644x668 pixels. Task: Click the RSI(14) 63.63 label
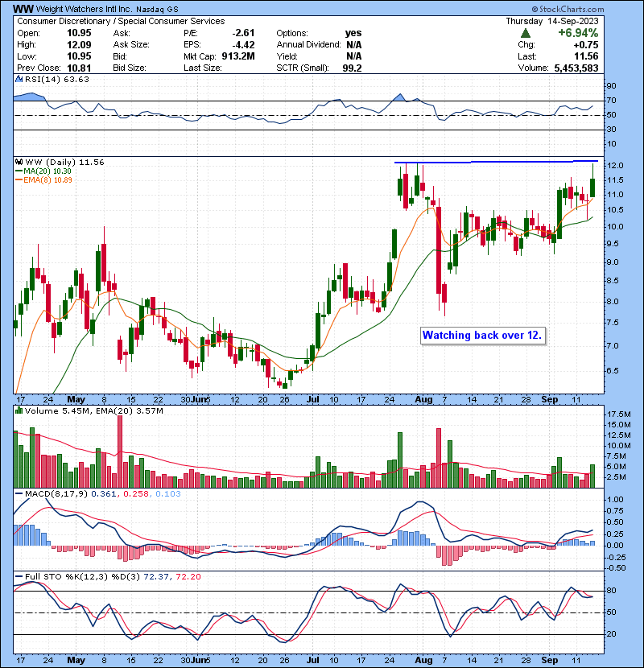tap(57, 79)
